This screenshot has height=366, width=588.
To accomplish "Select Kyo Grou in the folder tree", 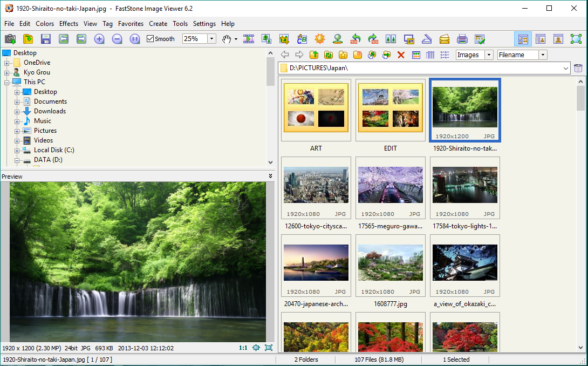I will pos(37,72).
